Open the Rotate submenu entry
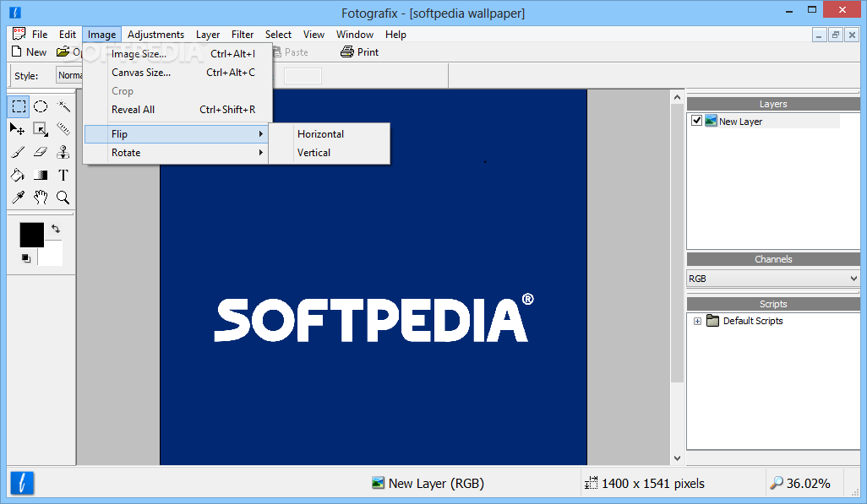The image size is (867, 504). (177, 153)
